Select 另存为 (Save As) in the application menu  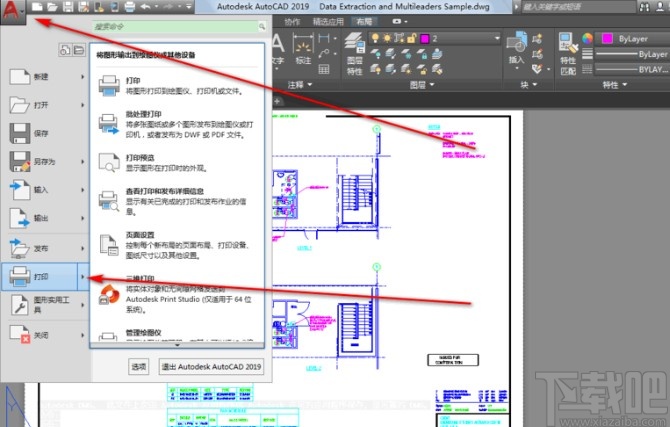tap(47, 162)
